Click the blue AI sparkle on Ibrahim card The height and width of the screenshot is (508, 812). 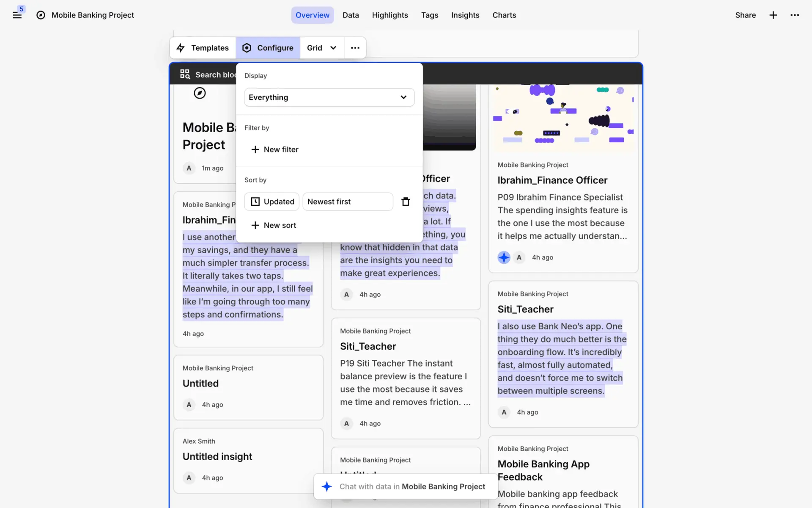[x=504, y=257]
